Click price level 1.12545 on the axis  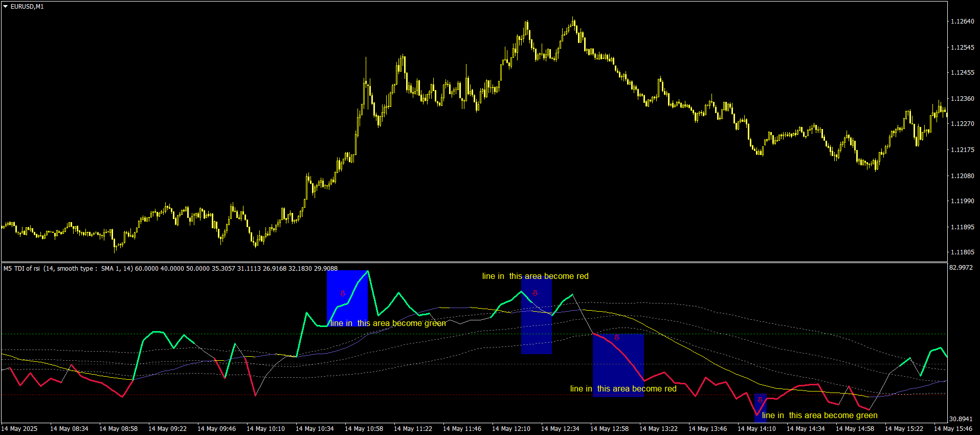(962, 48)
